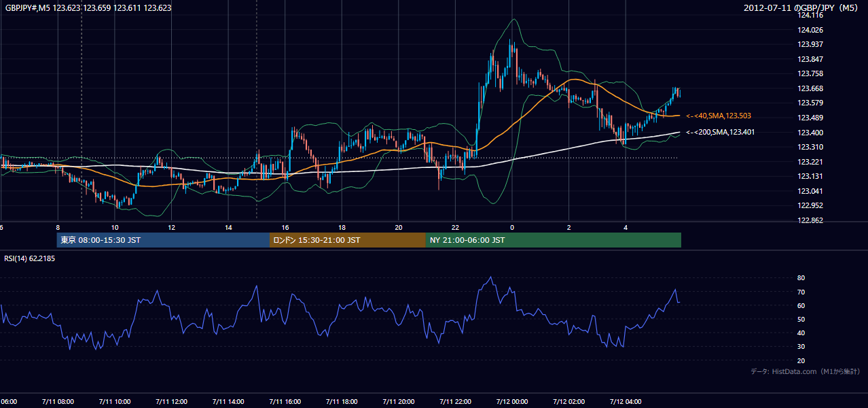Click the RSI scale value 30

801,347
